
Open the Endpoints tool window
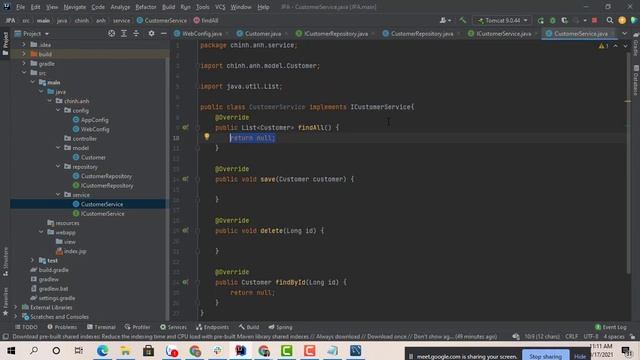[212, 327]
